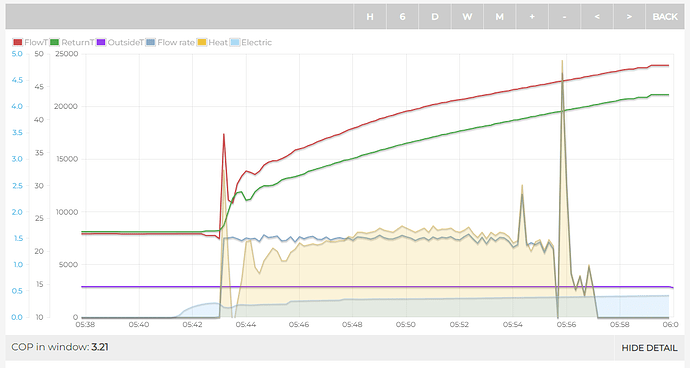The height and width of the screenshot is (368, 690).
Task: Select the 6 hour time window button
Action: tap(402, 17)
